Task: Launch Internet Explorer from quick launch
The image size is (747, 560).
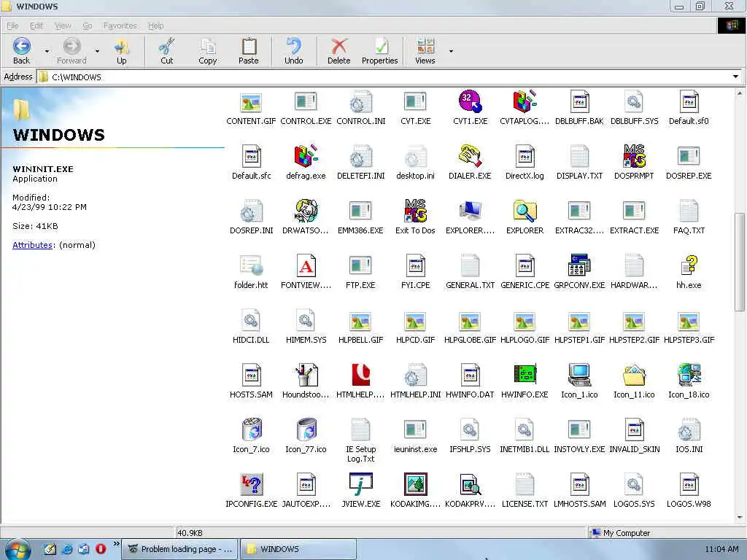Action: coord(67,549)
